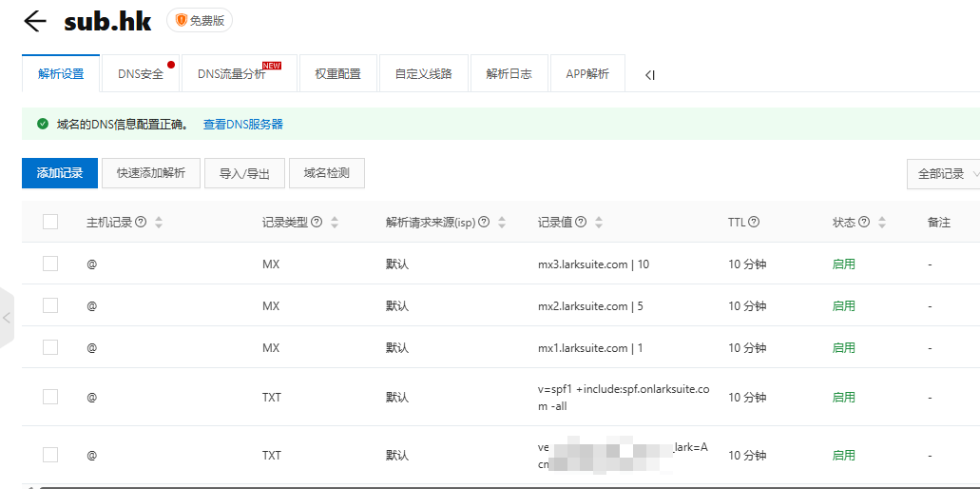
Task: Click the 导入/导出 button
Action: pos(244,173)
